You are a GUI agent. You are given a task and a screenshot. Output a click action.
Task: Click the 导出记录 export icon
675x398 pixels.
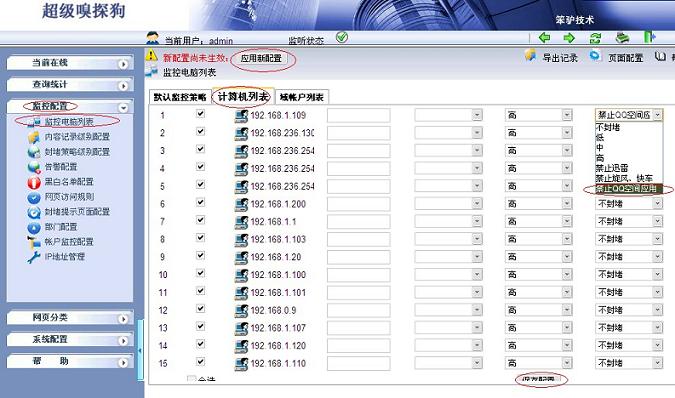click(x=530, y=56)
